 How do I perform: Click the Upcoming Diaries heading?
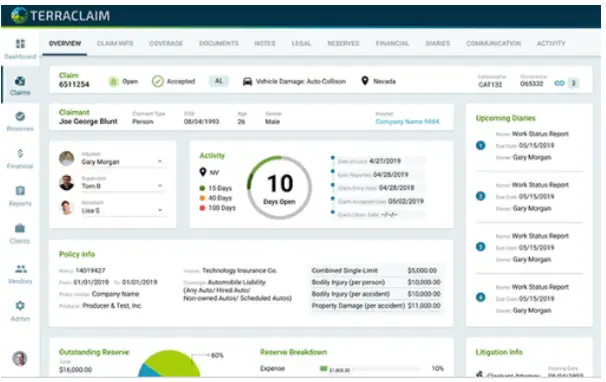(x=506, y=118)
